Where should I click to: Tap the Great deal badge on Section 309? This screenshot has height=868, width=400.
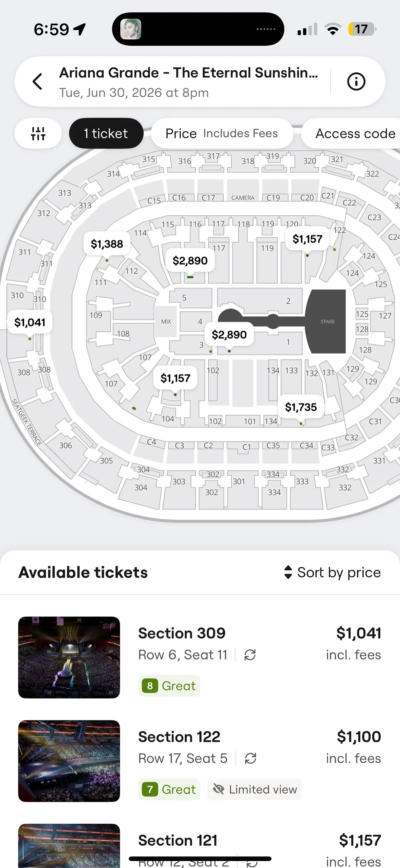point(169,686)
